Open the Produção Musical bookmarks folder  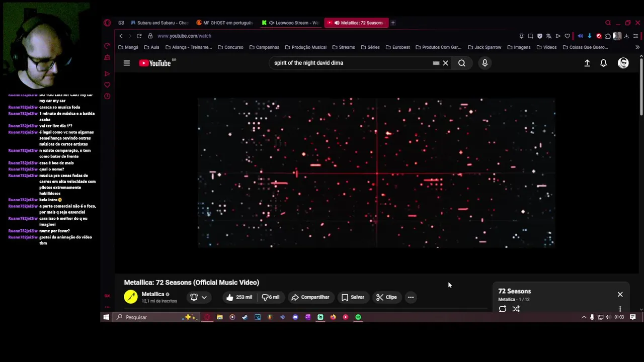(x=305, y=47)
